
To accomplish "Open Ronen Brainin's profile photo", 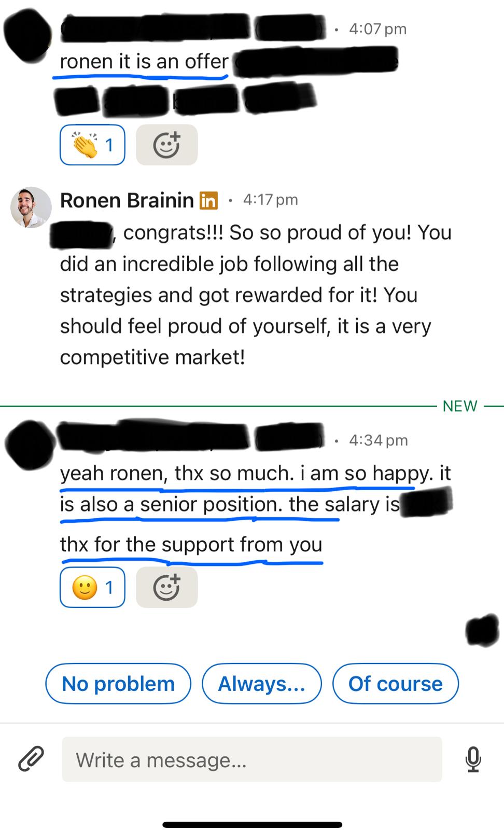I will [x=31, y=208].
